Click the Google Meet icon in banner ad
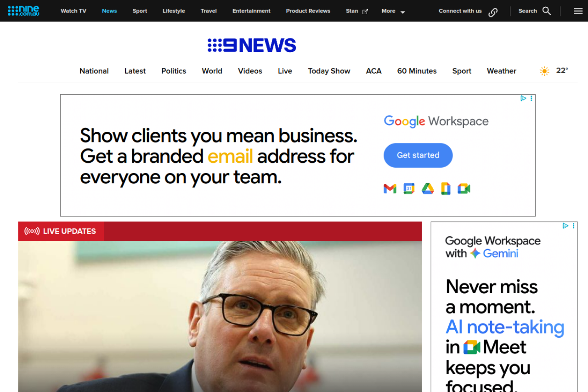This screenshot has height=392, width=588. 464,188
